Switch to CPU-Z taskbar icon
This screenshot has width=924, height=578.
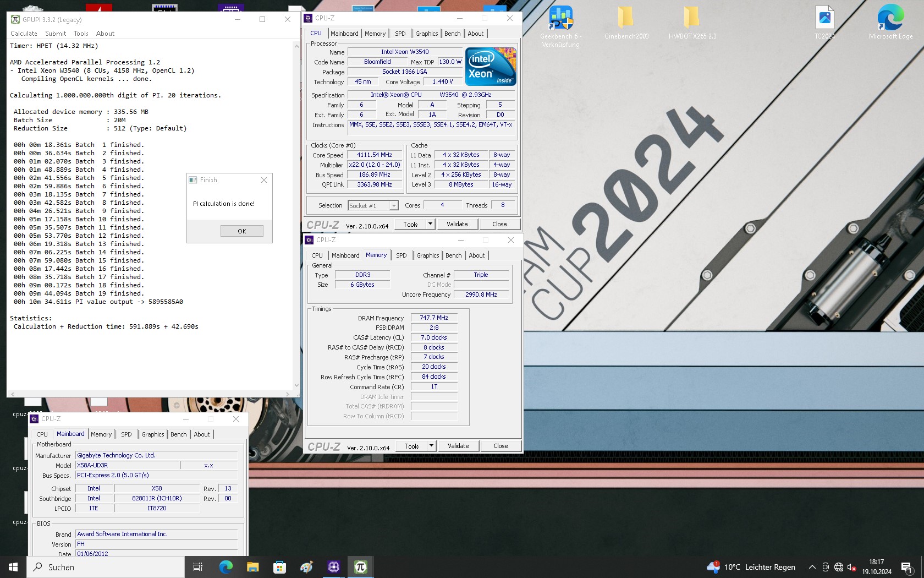click(x=333, y=567)
